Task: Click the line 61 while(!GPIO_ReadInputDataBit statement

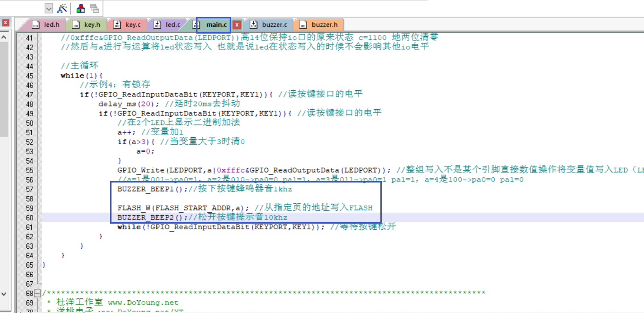Action: (x=221, y=227)
